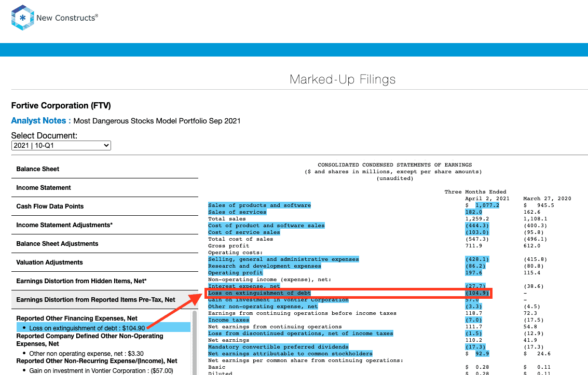Click highlighted 'Research and development expenses' line
The image size is (588, 375).
pyautogui.click(x=265, y=266)
